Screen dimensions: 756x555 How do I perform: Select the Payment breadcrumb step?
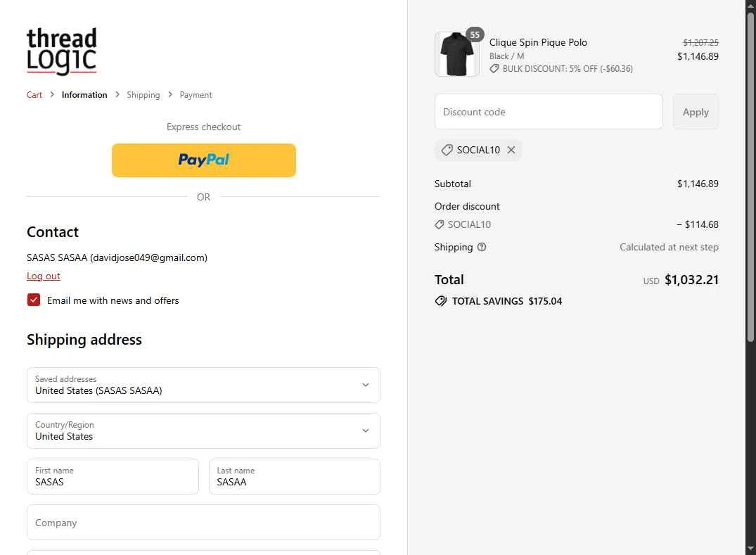(196, 95)
